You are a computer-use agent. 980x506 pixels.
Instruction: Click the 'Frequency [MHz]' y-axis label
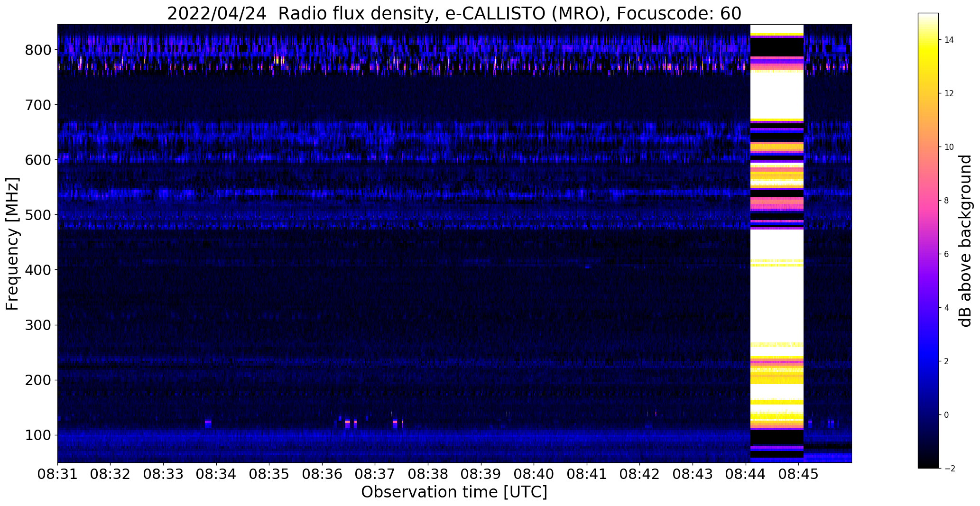tap(12, 244)
